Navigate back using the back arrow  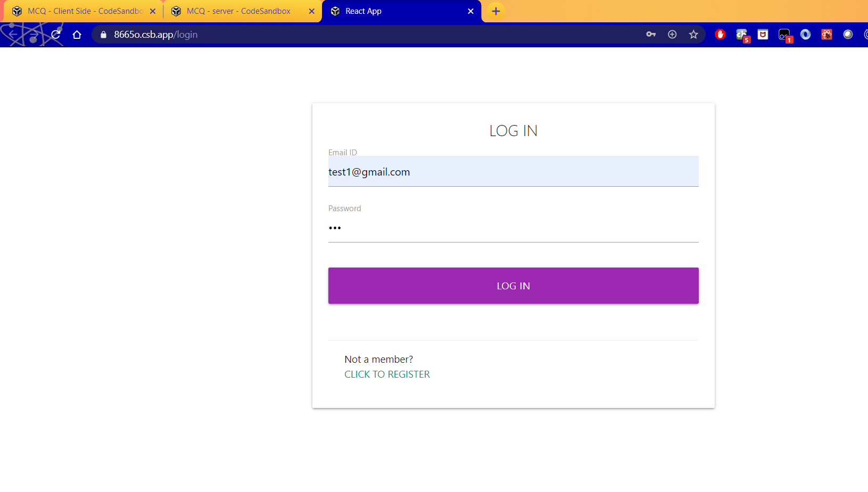(x=13, y=34)
